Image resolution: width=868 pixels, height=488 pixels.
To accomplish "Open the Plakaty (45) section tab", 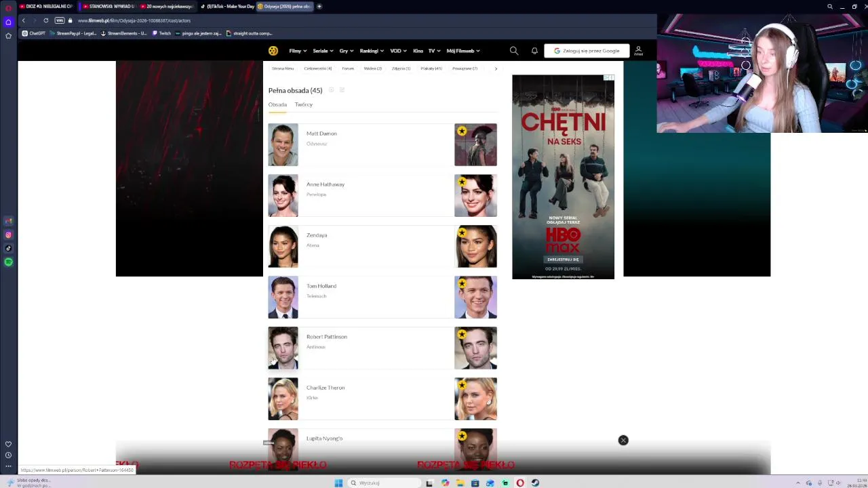I will [431, 68].
